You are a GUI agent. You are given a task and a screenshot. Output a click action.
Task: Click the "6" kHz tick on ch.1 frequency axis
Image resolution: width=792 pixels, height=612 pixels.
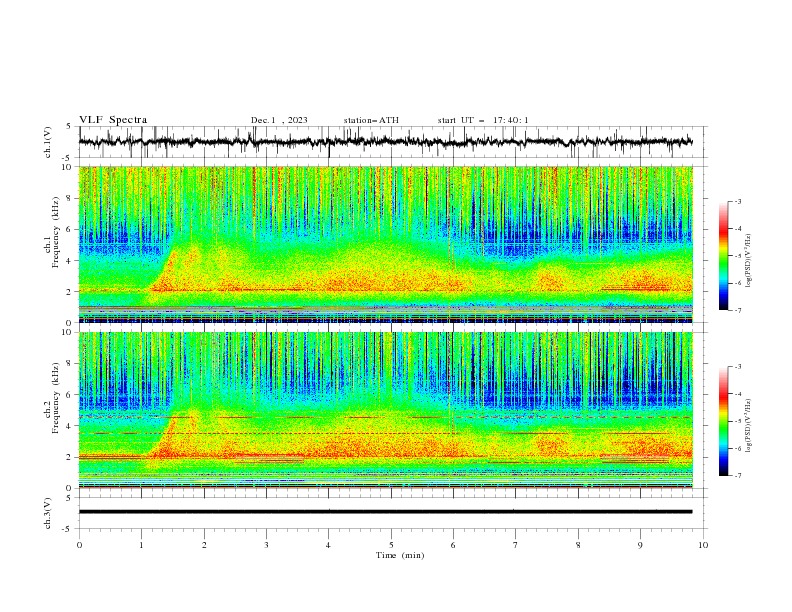coord(70,229)
